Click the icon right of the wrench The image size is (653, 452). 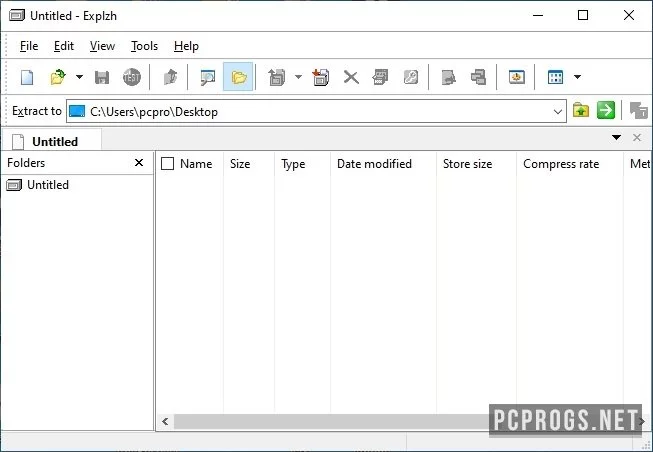[448, 77]
